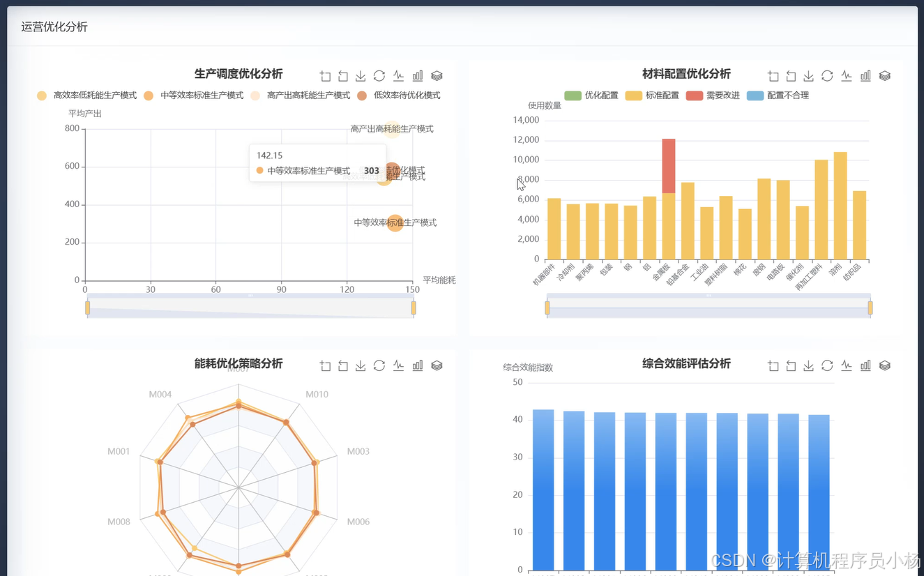Click the M010 radar axis label

[317, 395]
